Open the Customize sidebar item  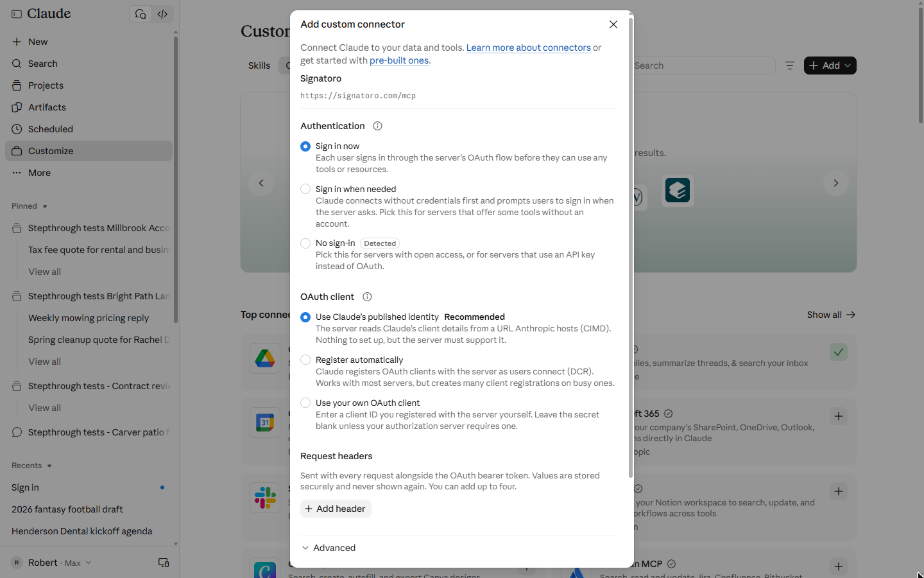pos(89,151)
